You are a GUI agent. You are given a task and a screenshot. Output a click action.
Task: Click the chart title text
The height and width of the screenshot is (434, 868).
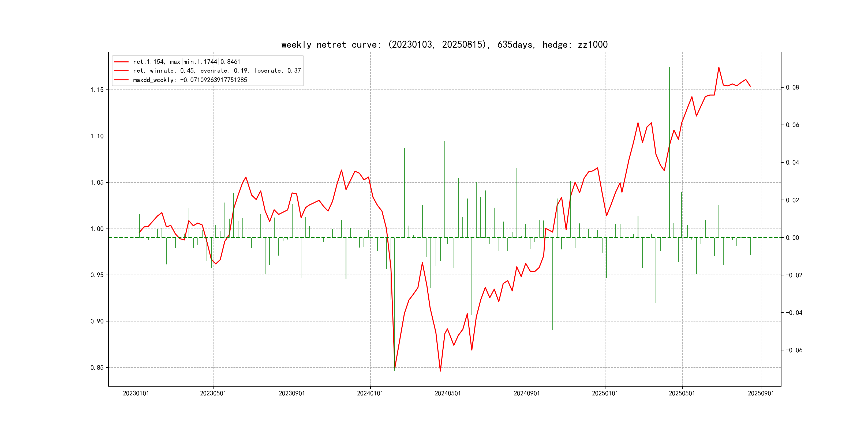pos(444,44)
